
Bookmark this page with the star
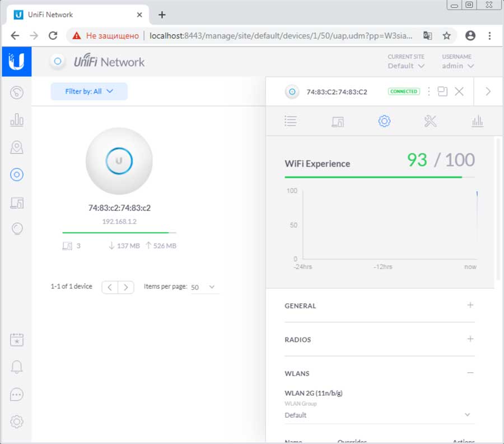click(446, 35)
